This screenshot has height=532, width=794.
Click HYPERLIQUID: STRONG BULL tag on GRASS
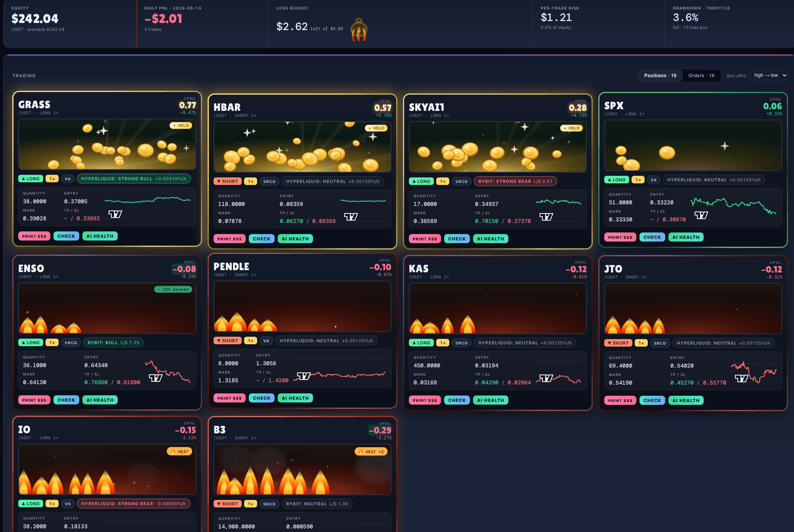click(x=134, y=179)
